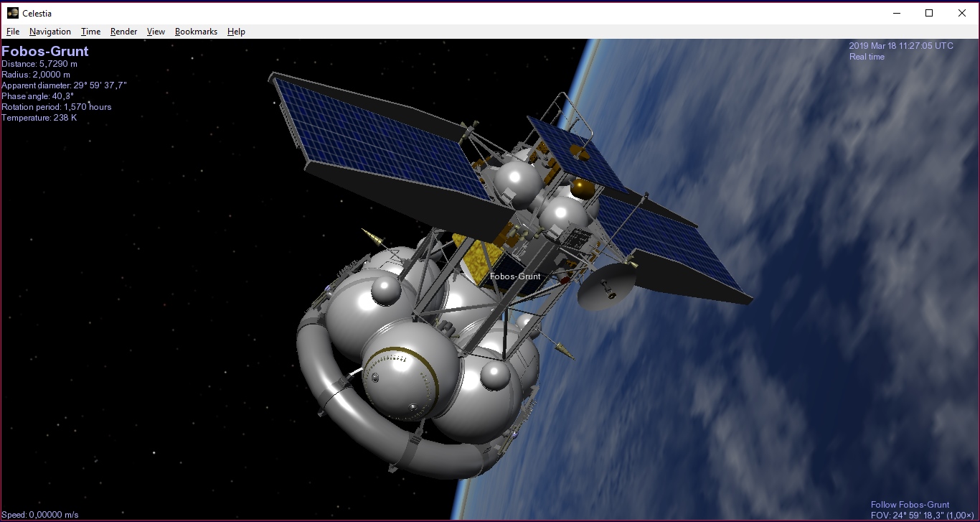Maximize the Celestia window
This screenshot has width=980, height=522.
point(929,13)
